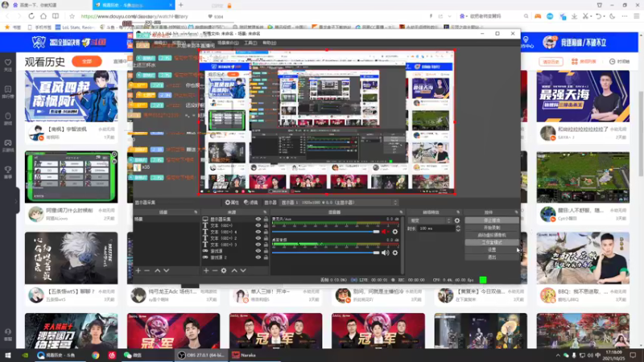
Task: Toggle visibility of 显示器采集 source
Action: coord(258,219)
